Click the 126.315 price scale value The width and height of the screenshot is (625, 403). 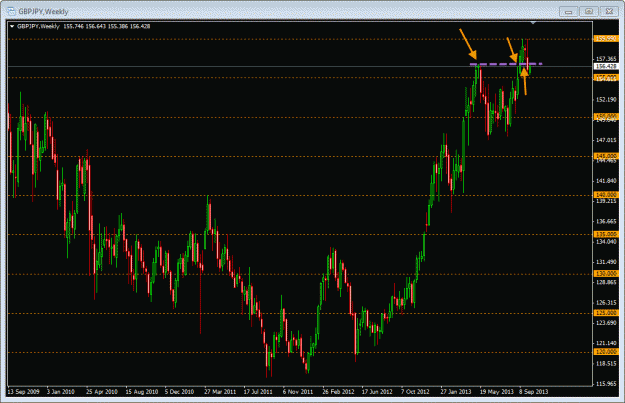point(606,303)
